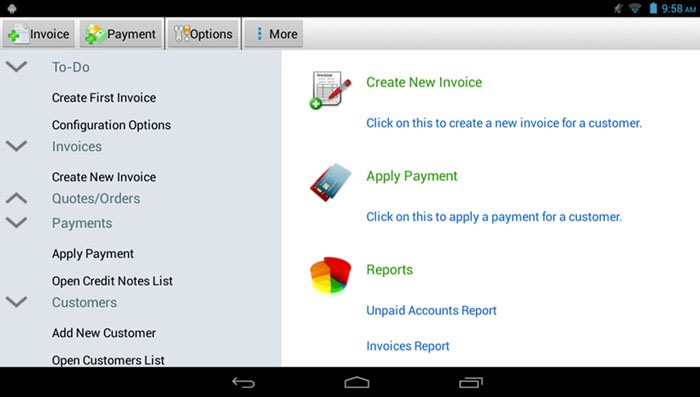Image resolution: width=700 pixels, height=397 pixels.
Task: Expand the Quotes/Orders section chevron
Action: pyautogui.click(x=17, y=198)
